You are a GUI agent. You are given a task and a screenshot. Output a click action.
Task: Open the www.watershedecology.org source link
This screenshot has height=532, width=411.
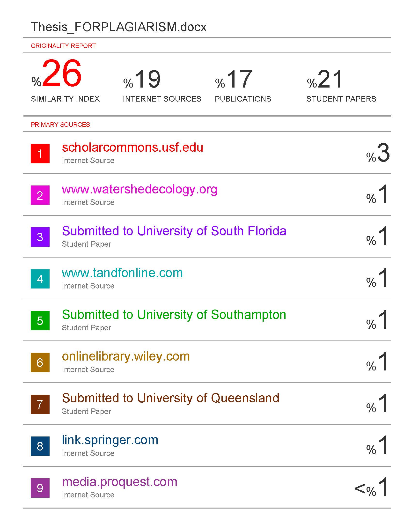139,190
